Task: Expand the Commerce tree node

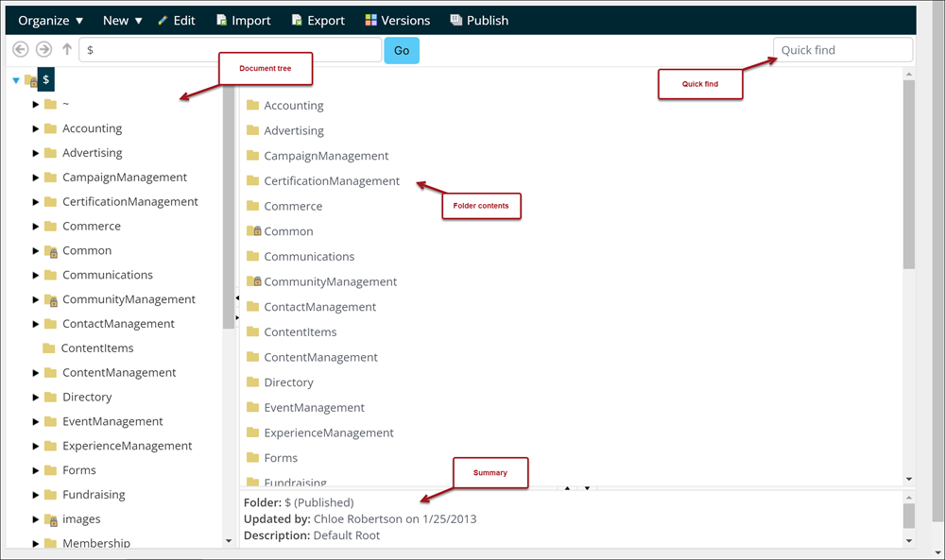Action: tap(36, 227)
